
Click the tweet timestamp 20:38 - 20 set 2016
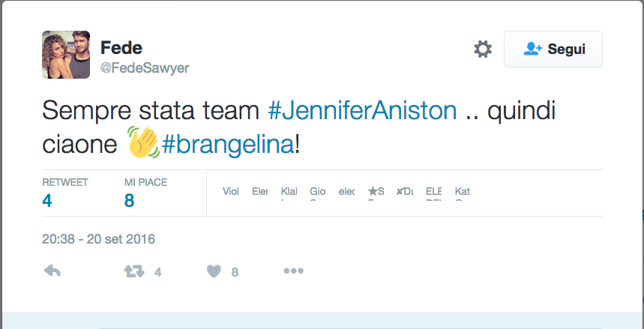coord(98,240)
